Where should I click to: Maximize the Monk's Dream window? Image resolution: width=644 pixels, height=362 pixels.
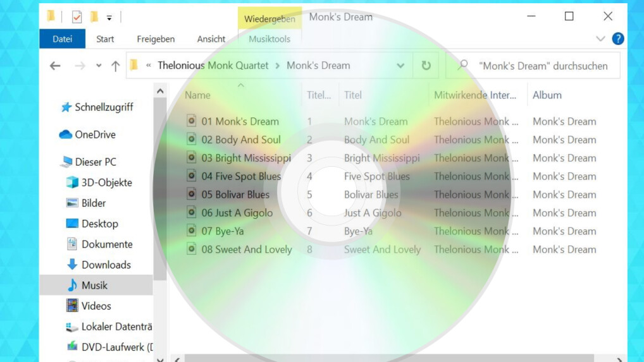coord(569,16)
